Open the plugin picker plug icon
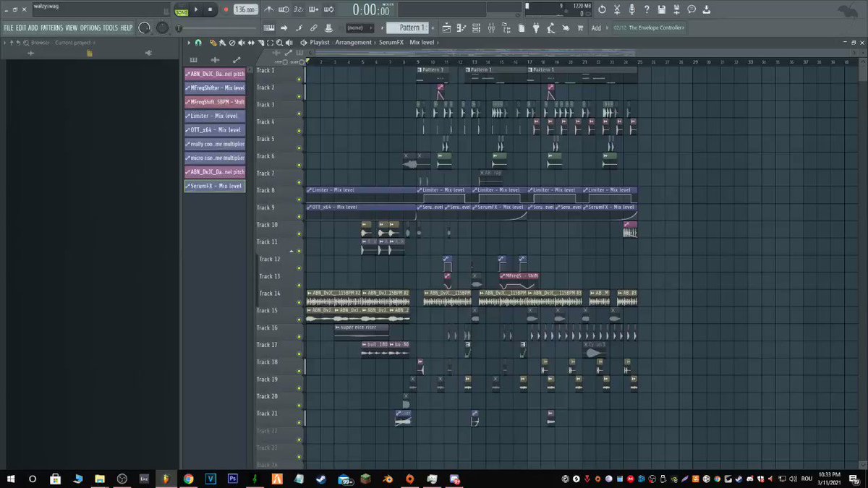 [536, 27]
